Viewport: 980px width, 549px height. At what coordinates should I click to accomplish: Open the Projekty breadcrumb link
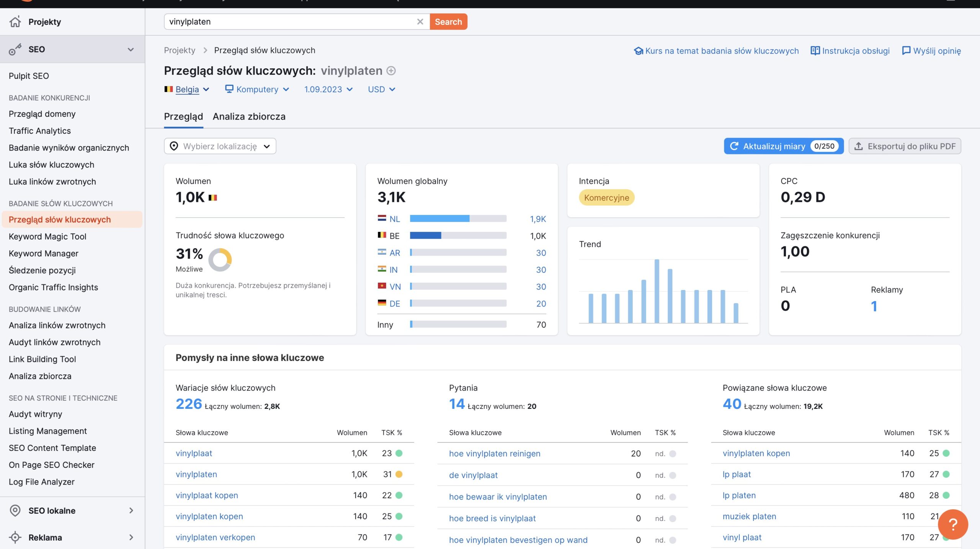click(x=180, y=51)
